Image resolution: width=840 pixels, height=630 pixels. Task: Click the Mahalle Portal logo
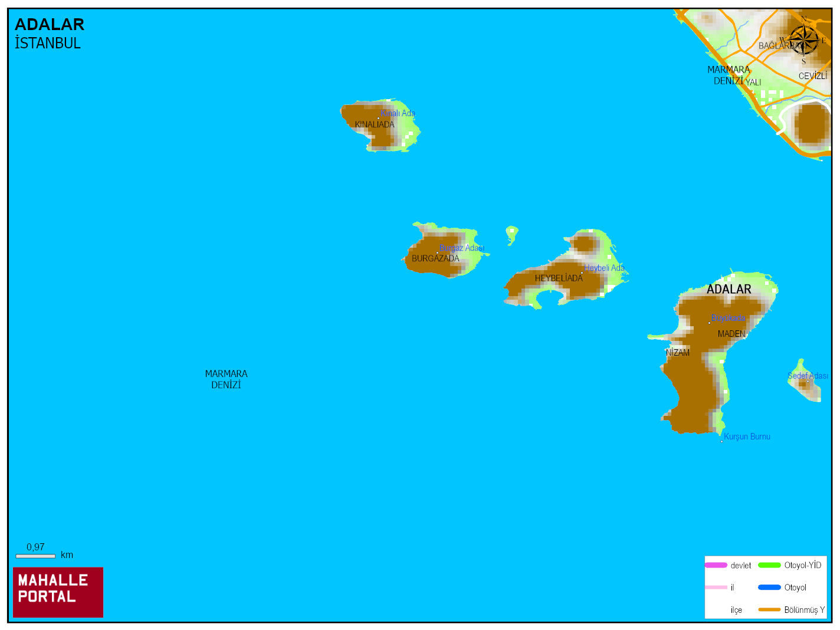(58, 592)
